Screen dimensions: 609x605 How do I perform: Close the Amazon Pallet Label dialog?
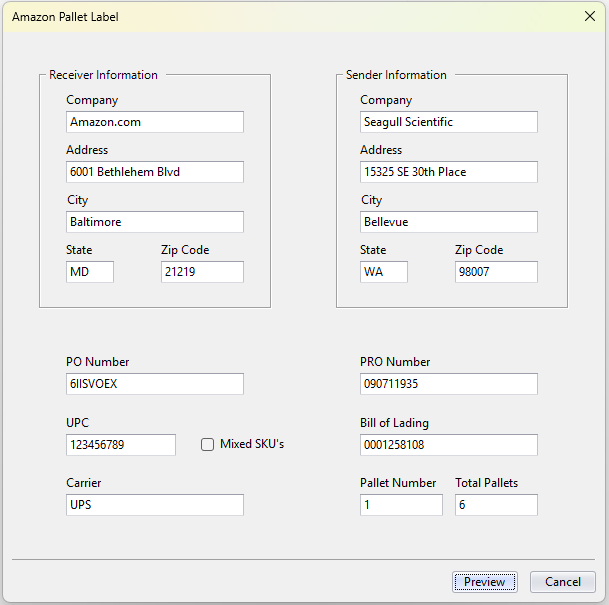[590, 16]
